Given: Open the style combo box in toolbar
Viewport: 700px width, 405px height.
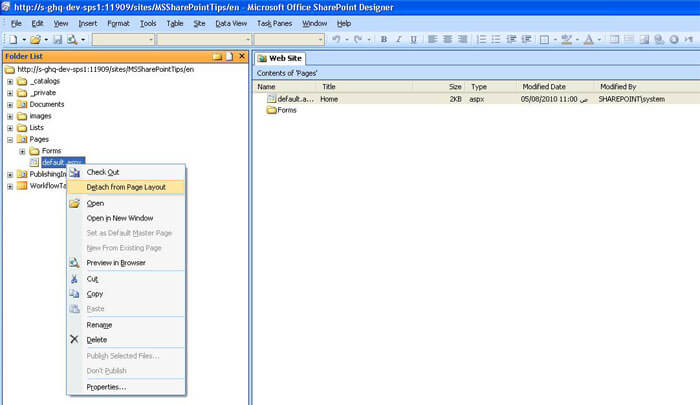Looking at the screenshot, I should pos(123,39).
